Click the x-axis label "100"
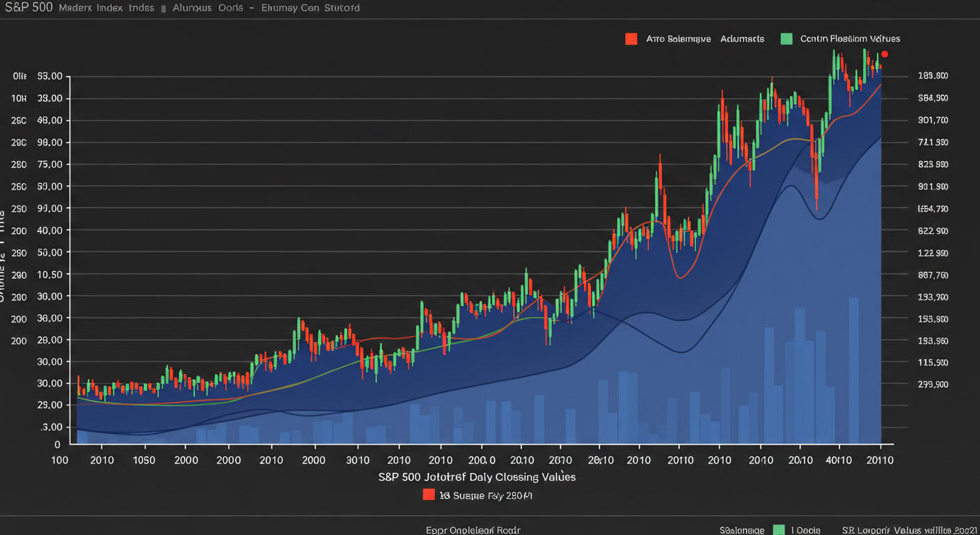Viewport: 980px width, 535px height. (61, 460)
